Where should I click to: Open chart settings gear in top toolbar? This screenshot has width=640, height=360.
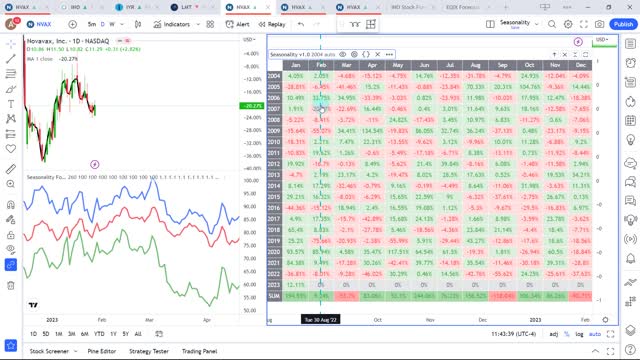[568, 24]
